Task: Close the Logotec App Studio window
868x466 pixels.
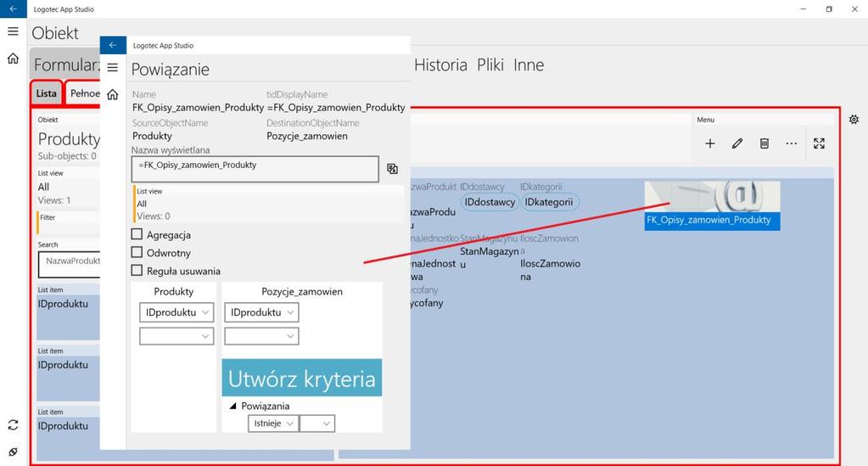Action: (x=854, y=8)
